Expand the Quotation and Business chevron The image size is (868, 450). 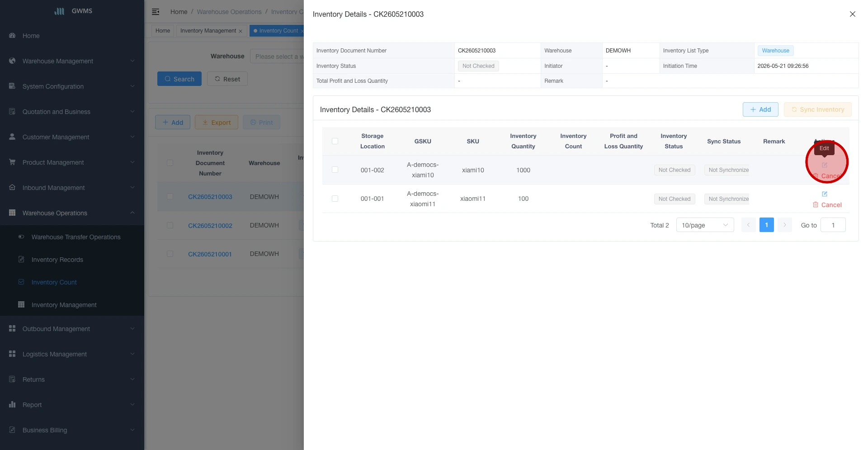[x=132, y=112]
